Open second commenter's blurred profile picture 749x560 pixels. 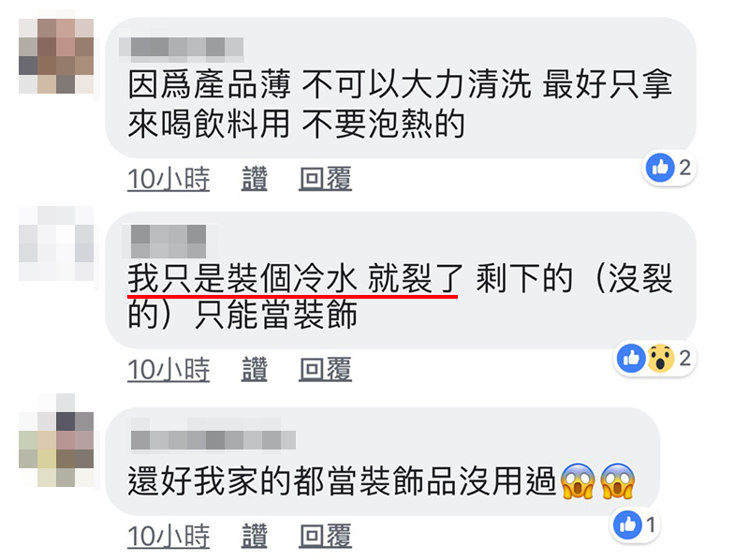pyautogui.click(x=56, y=243)
